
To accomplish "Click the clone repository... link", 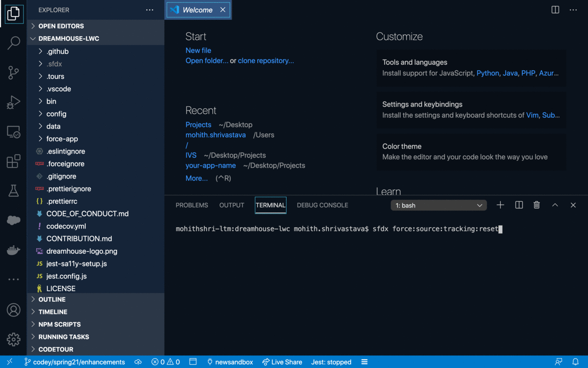I will pos(266,61).
